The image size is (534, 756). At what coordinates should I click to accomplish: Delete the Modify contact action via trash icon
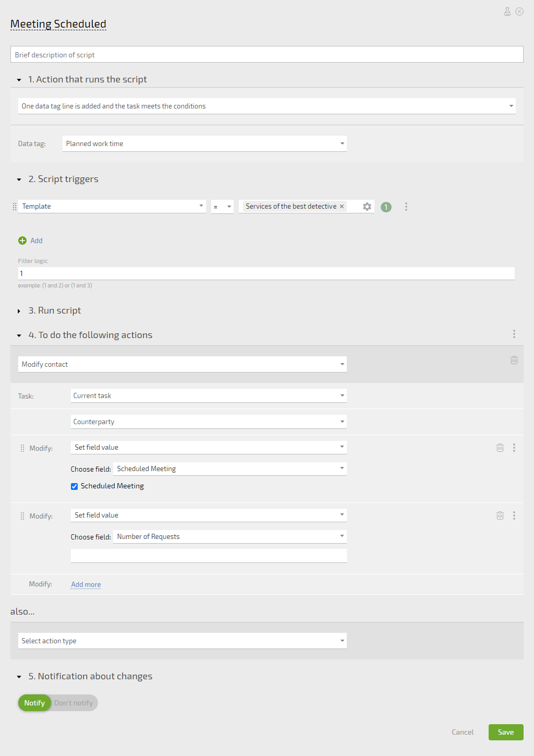pyautogui.click(x=514, y=360)
